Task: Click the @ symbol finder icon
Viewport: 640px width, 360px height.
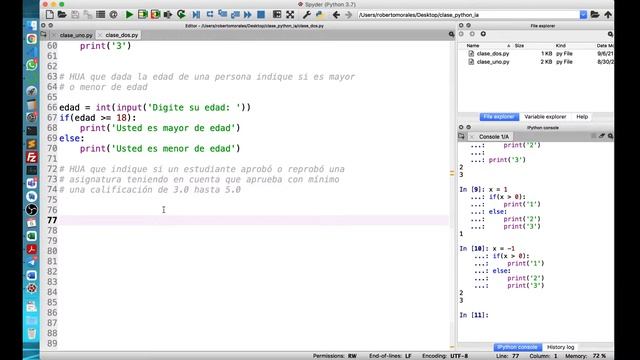Action: (x=113, y=15)
